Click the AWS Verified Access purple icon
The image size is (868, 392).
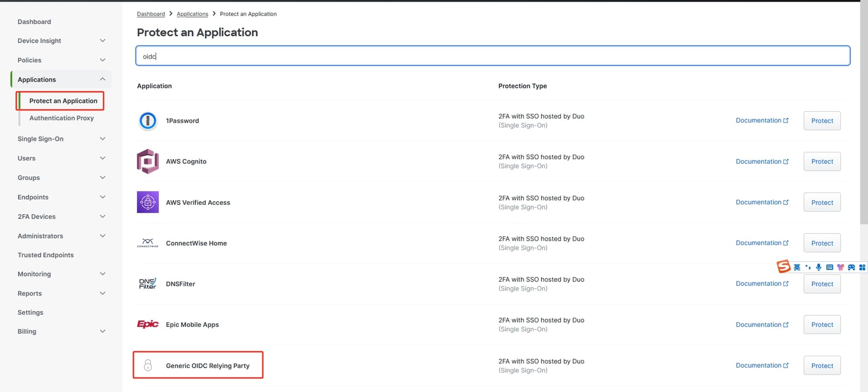(148, 202)
